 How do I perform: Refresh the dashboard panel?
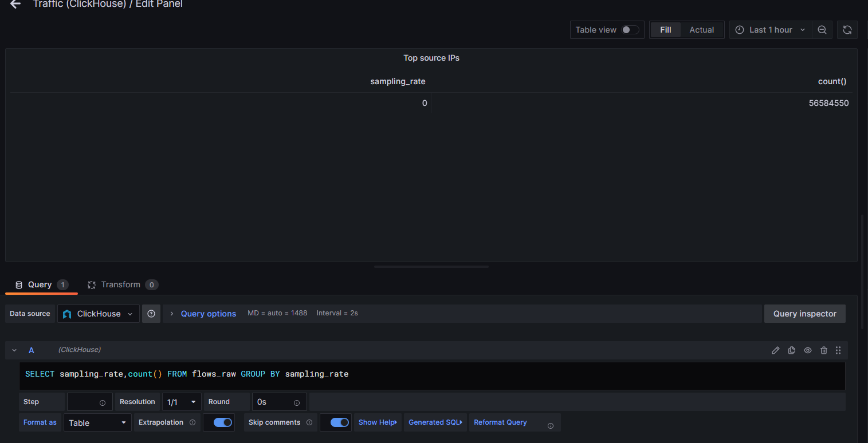(847, 29)
